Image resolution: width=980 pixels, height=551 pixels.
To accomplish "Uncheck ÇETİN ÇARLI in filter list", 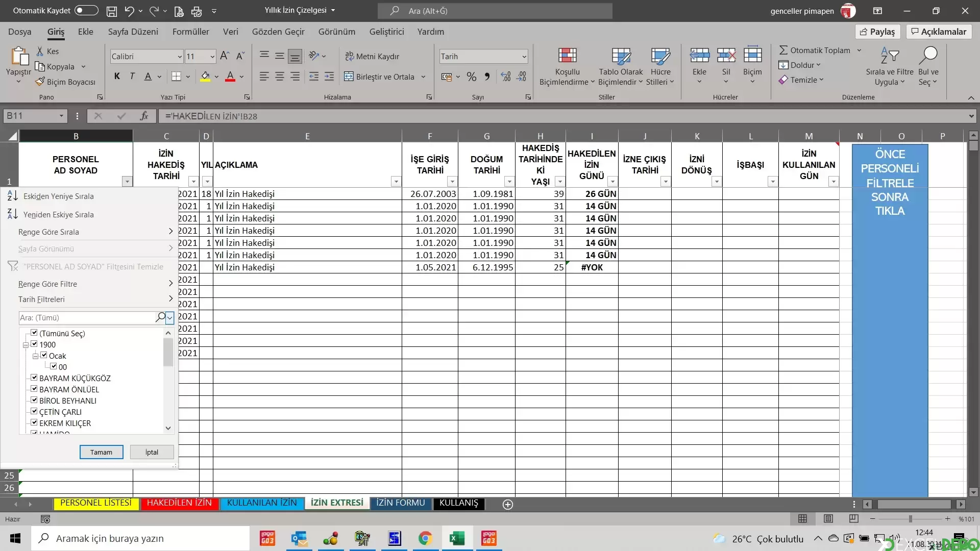I will click(x=34, y=411).
